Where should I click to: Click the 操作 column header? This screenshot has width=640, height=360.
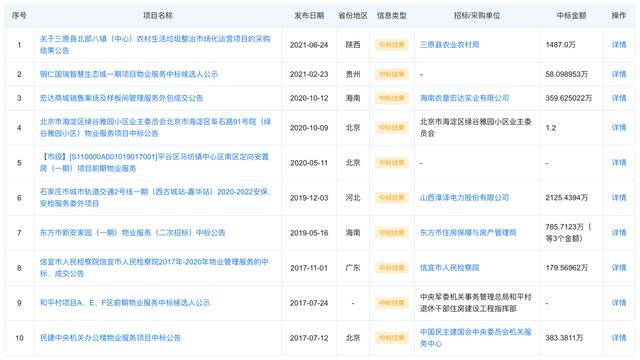click(x=619, y=16)
